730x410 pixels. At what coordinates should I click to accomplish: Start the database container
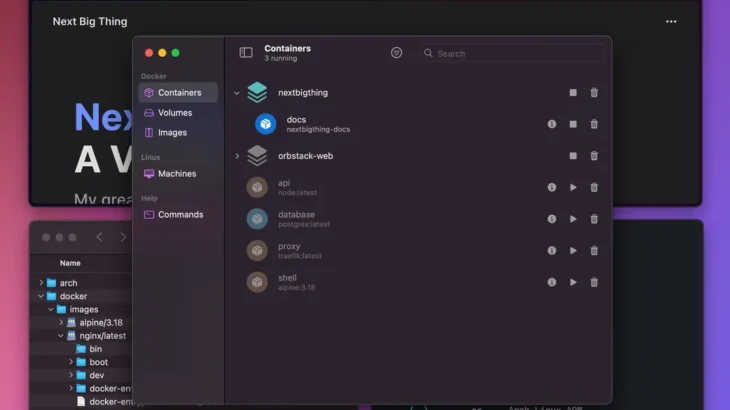click(x=573, y=219)
